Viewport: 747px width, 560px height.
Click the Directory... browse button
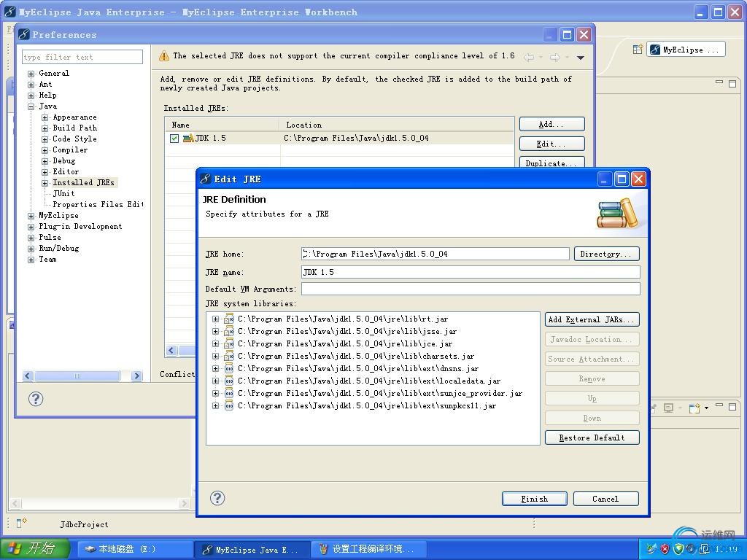pyautogui.click(x=606, y=254)
